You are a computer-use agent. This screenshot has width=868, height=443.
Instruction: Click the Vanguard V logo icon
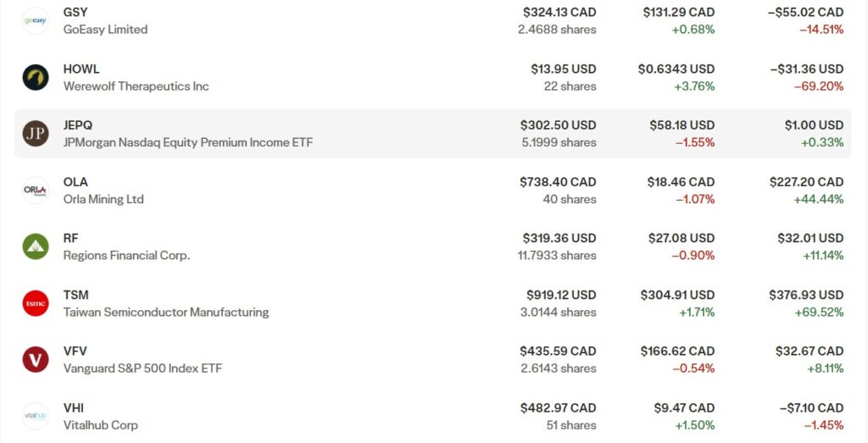pyautogui.click(x=36, y=359)
